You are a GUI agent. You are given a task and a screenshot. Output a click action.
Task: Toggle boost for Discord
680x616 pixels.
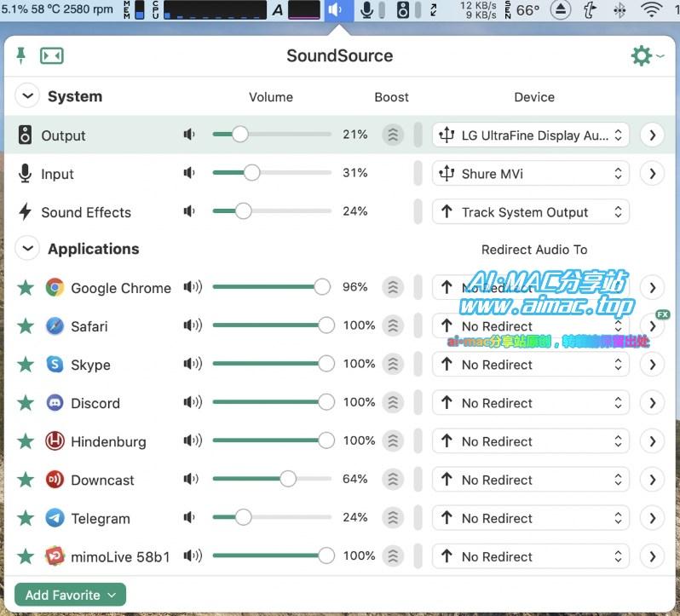point(393,403)
